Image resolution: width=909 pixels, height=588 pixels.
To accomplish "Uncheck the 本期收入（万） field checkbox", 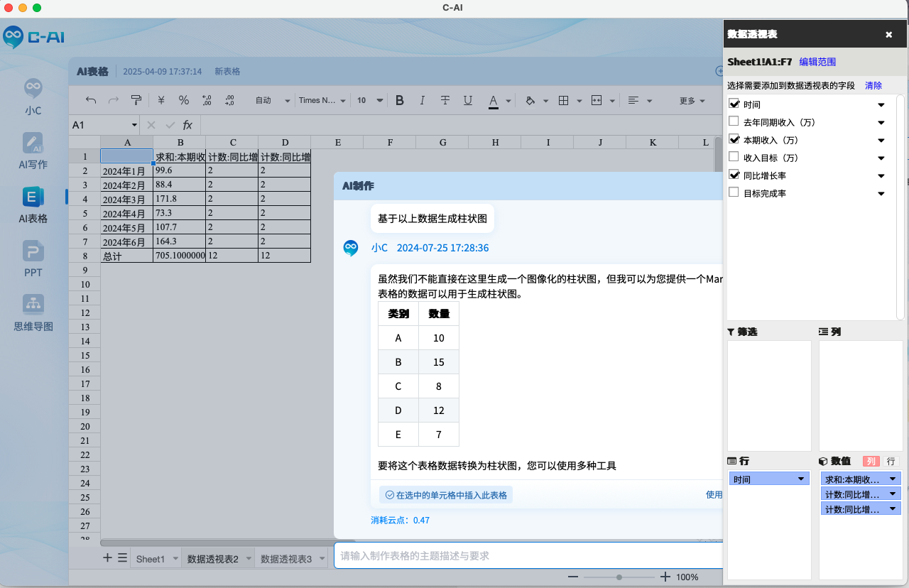I will coord(734,139).
